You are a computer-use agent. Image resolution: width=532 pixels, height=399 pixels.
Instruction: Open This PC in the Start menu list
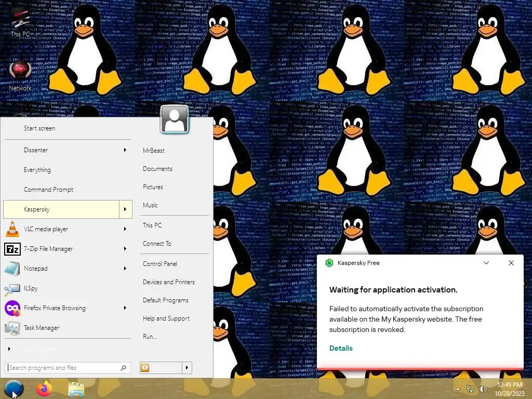(152, 225)
